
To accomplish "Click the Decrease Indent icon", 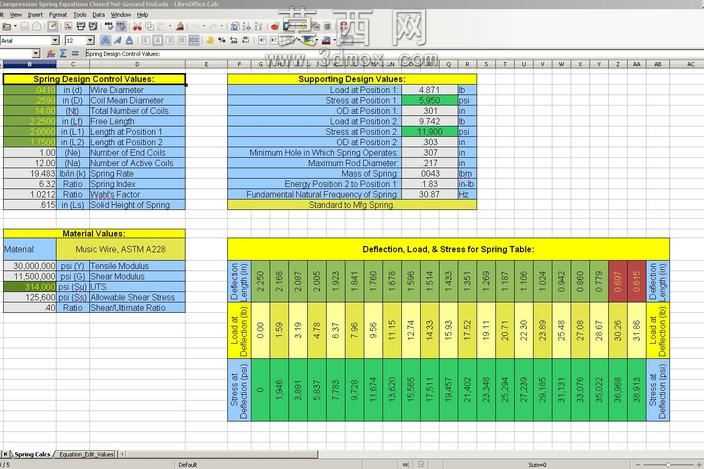I will [262, 40].
